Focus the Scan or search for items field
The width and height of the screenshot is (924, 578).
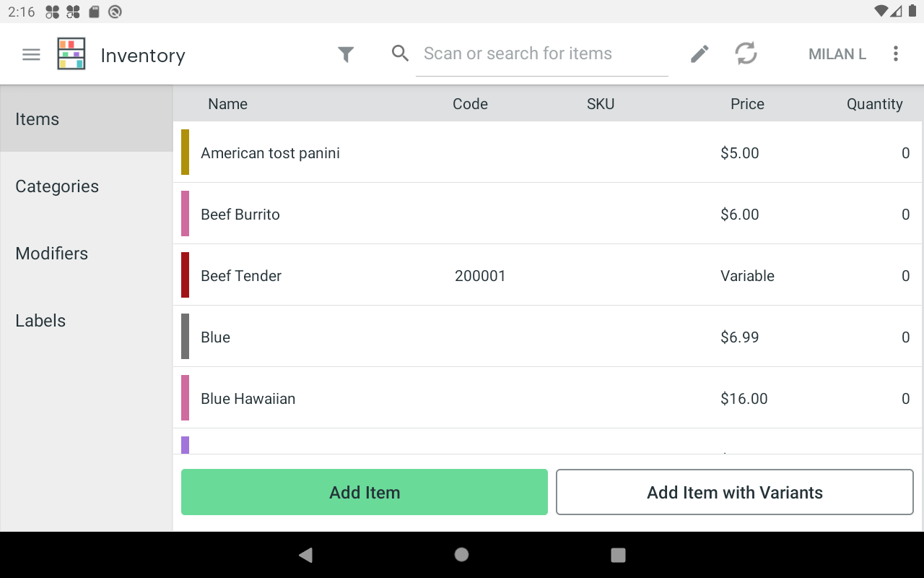click(541, 54)
